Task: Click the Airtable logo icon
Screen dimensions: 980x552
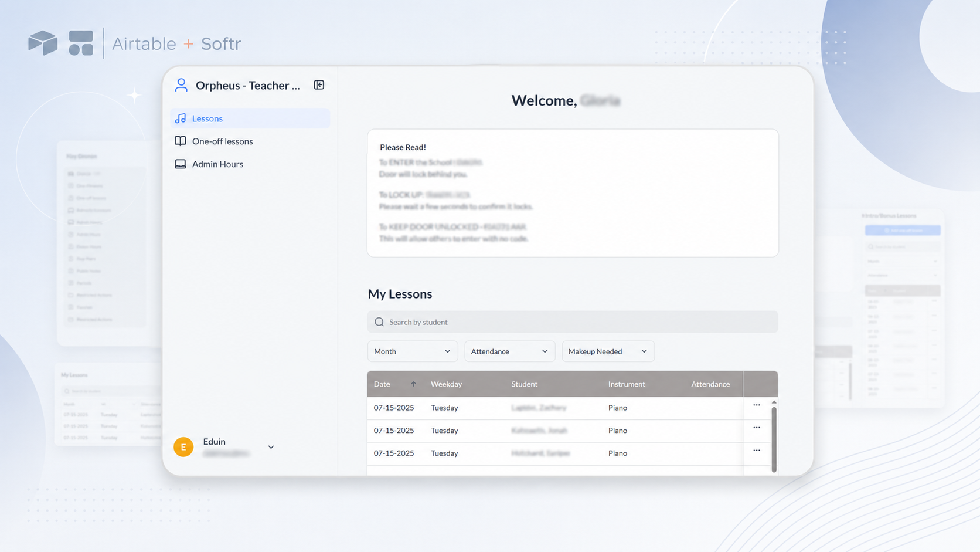Action: point(43,43)
